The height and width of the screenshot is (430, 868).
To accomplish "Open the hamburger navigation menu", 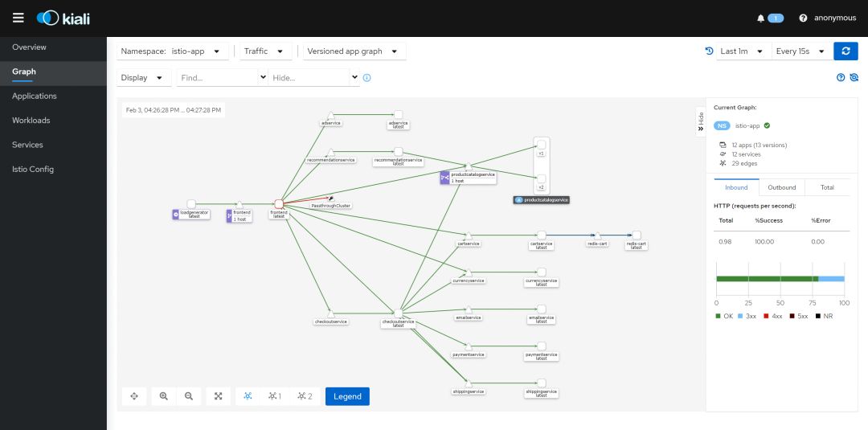I will [18, 18].
